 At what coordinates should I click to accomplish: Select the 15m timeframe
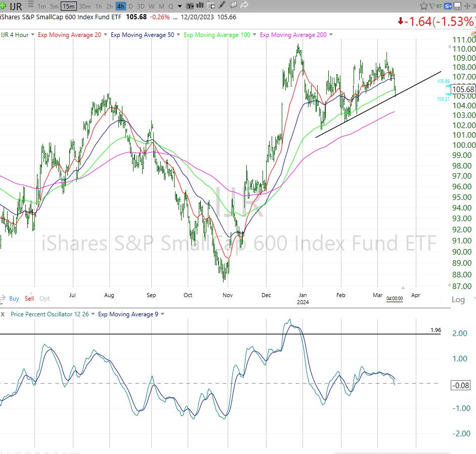69,7
